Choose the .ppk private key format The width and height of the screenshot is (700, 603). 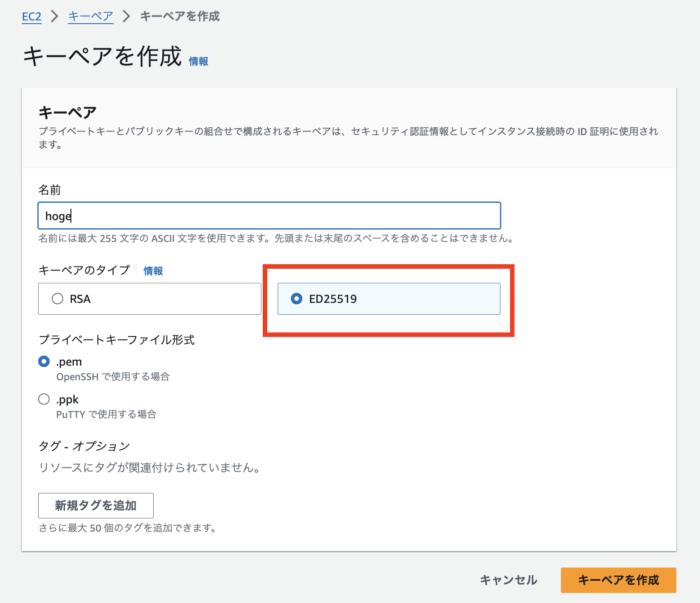[44, 399]
